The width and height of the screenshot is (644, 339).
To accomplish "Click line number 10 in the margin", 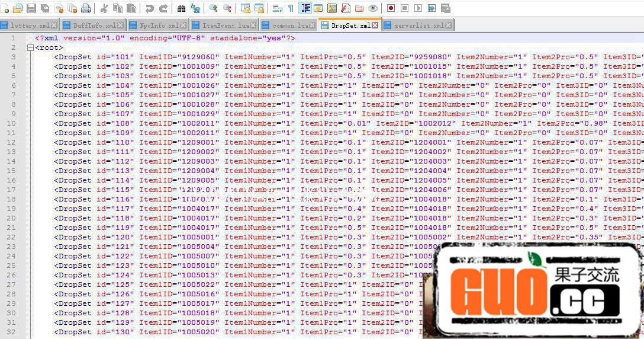I will pos(13,123).
